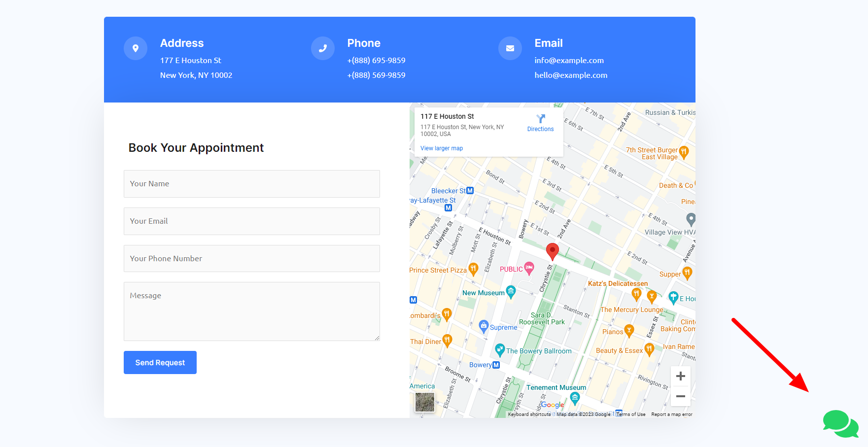Screen dimensions: 868x447
Task: Zoom out on the map
Action: coord(681,396)
